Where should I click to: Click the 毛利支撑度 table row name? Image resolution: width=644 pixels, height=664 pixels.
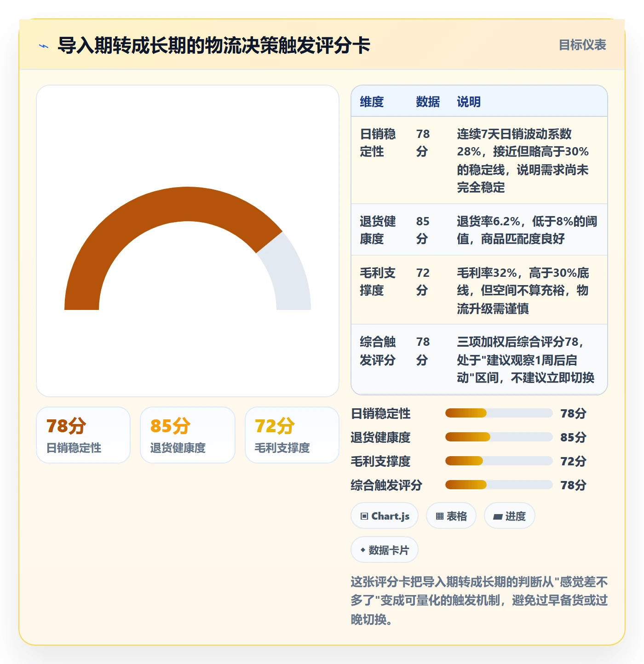(378, 281)
